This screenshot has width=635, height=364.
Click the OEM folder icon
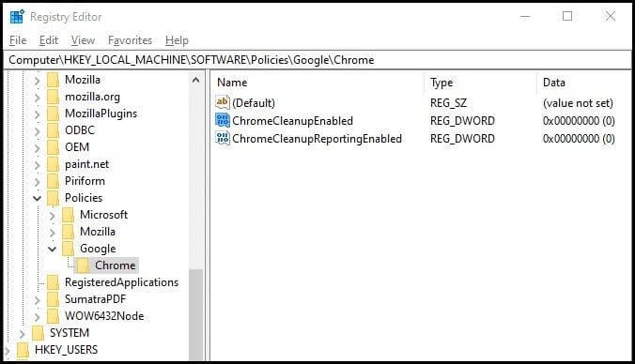53,147
